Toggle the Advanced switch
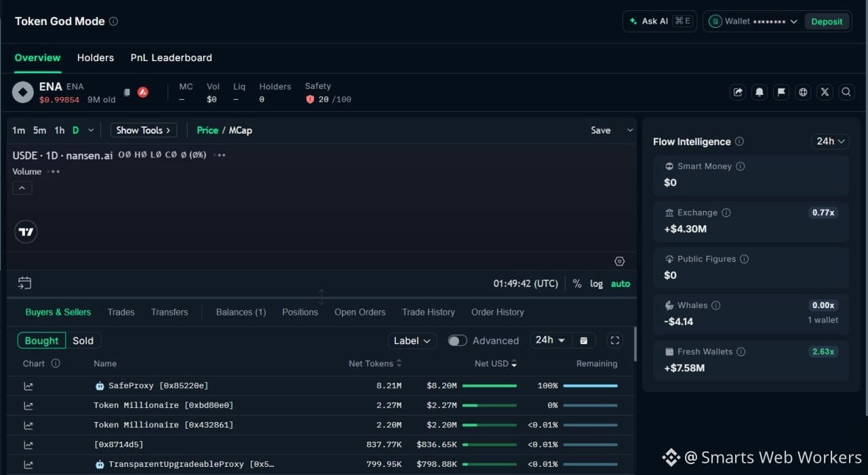 point(457,341)
